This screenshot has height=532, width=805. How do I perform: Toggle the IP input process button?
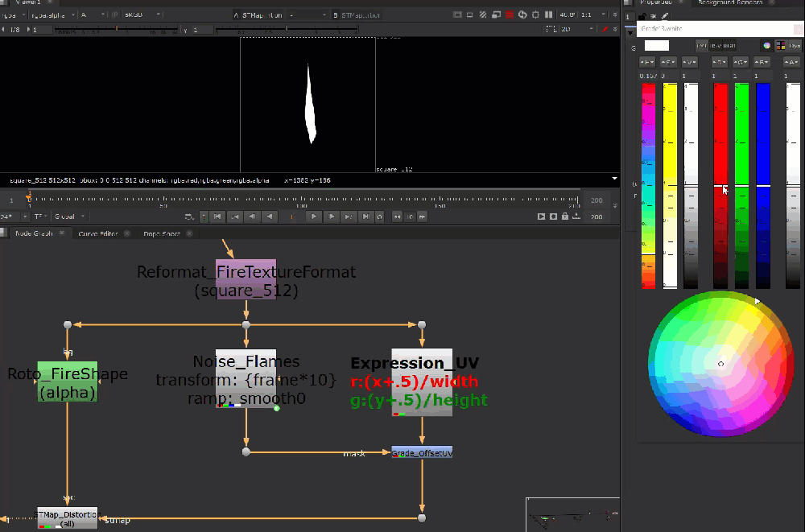click(115, 15)
